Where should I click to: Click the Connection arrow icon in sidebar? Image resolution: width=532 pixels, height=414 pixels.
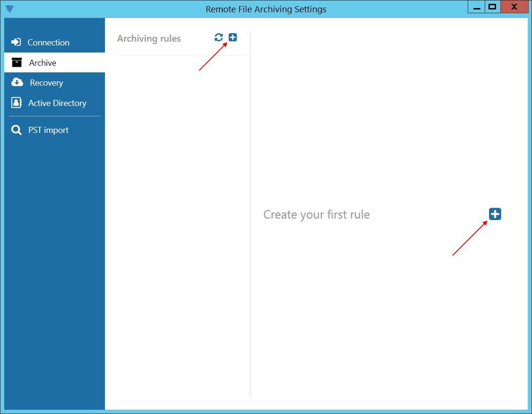(16, 42)
